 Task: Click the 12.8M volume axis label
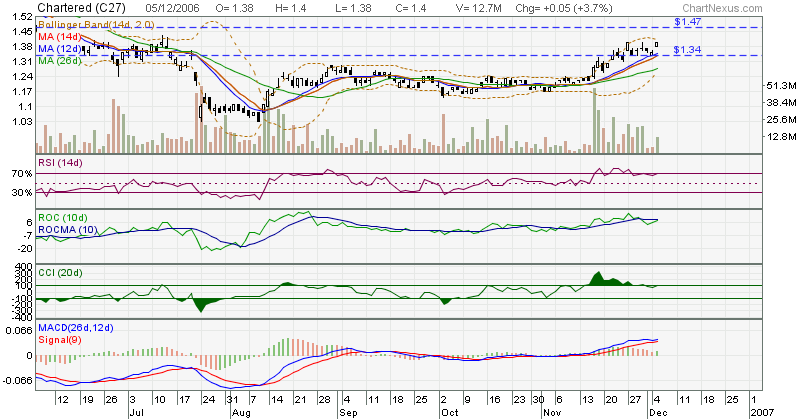pyautogui.click(x=781, y=137)
